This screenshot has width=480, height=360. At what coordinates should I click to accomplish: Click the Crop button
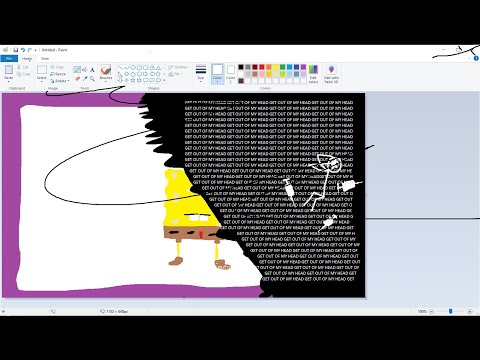[57, 67]
